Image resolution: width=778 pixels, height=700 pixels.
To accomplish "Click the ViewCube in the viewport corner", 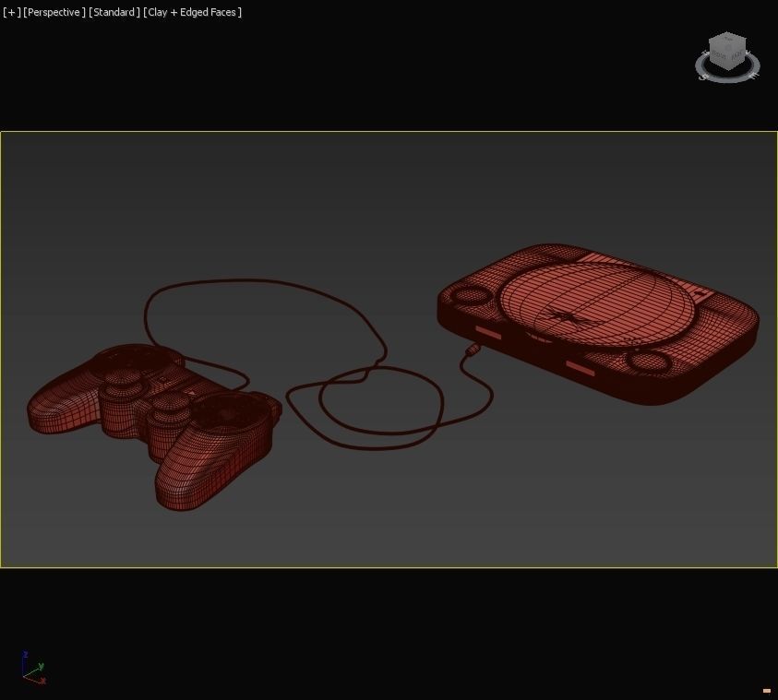I will (727, 51).
